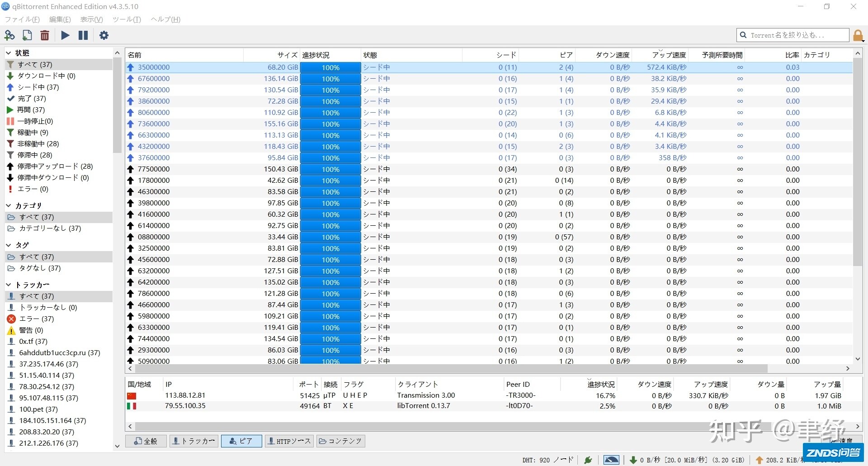The image size is (868, 466).
Task: Select torrent 35000000 row
Action: 489,67
